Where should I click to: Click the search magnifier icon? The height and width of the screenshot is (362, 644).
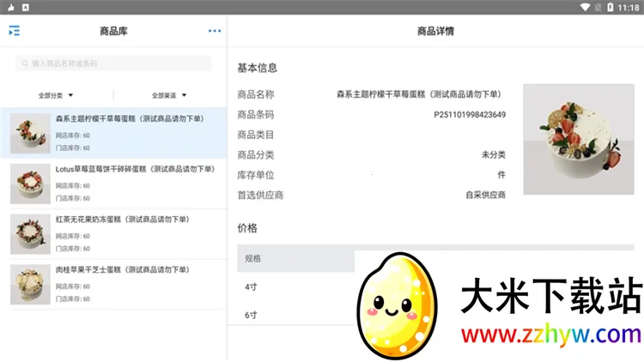24,63
